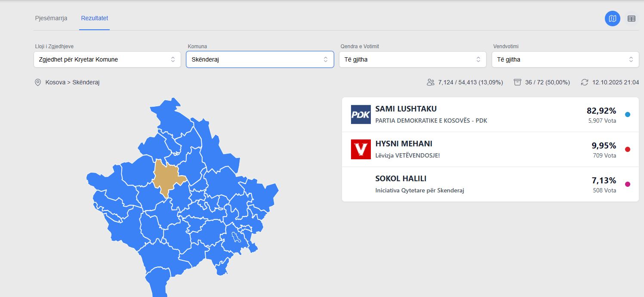Click the red dot for Vetëvendosje

627,149
